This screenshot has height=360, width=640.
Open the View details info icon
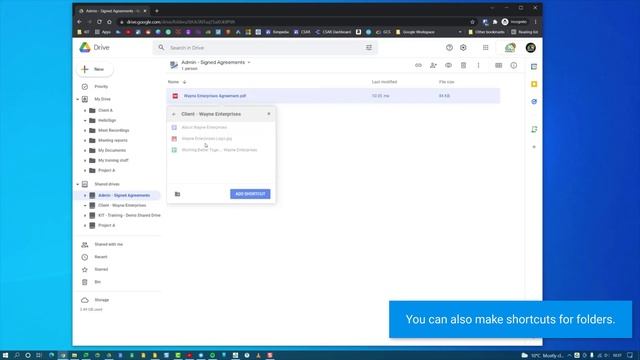pos(513,65)
